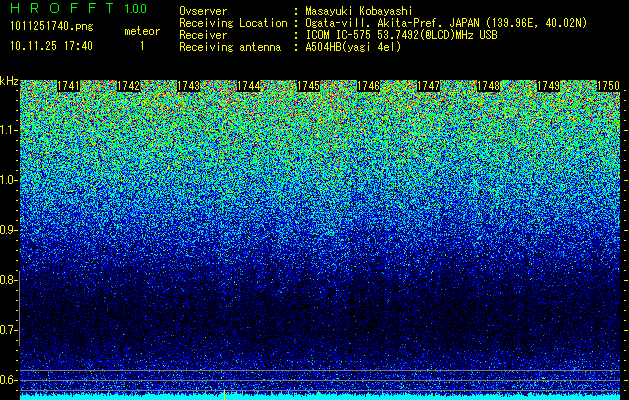
Task: Click the 0.8 kHz axis label
Action: point(8,280)
